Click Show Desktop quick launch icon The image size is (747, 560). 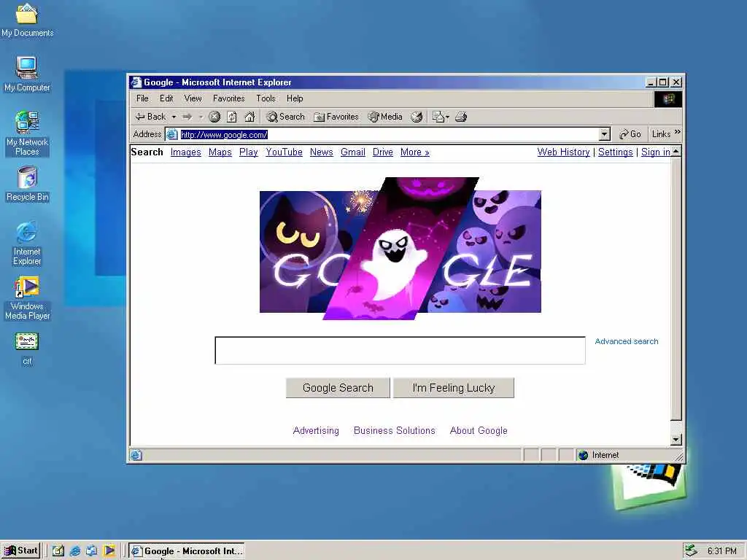pos(58,551)
